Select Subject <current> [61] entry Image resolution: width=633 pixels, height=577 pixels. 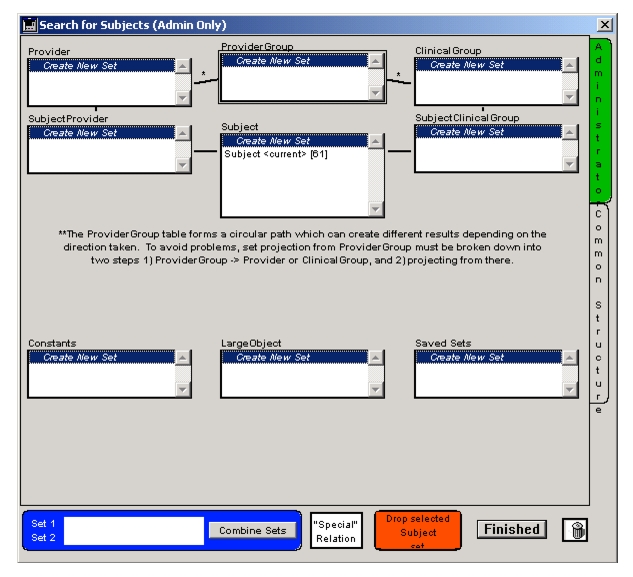[276, 154]
